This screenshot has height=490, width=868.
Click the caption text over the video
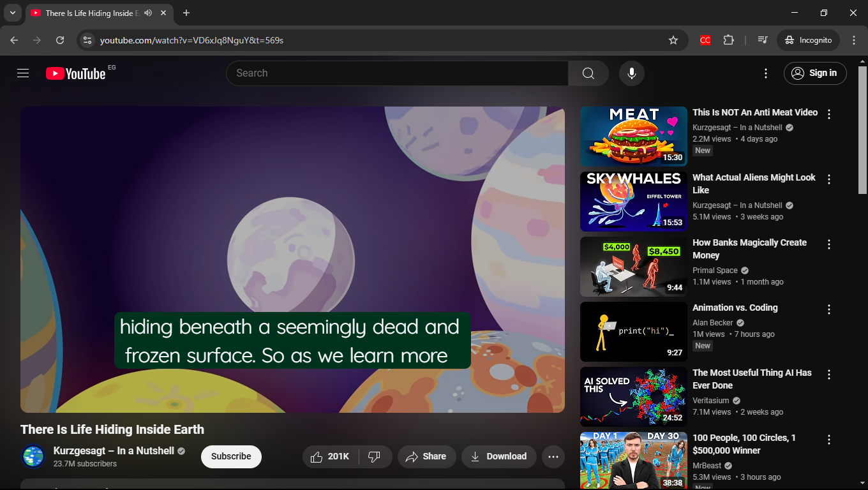(x=292, y=341)
